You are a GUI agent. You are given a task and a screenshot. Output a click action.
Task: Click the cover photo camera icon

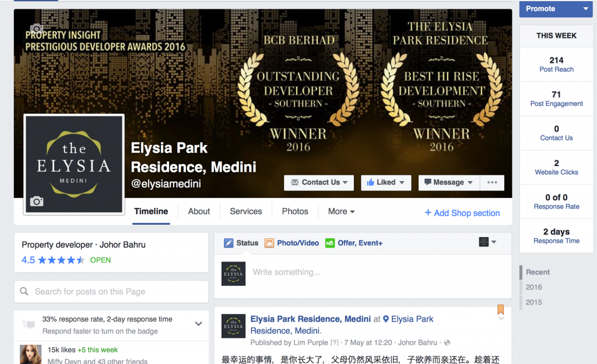[x=36, y=29]
